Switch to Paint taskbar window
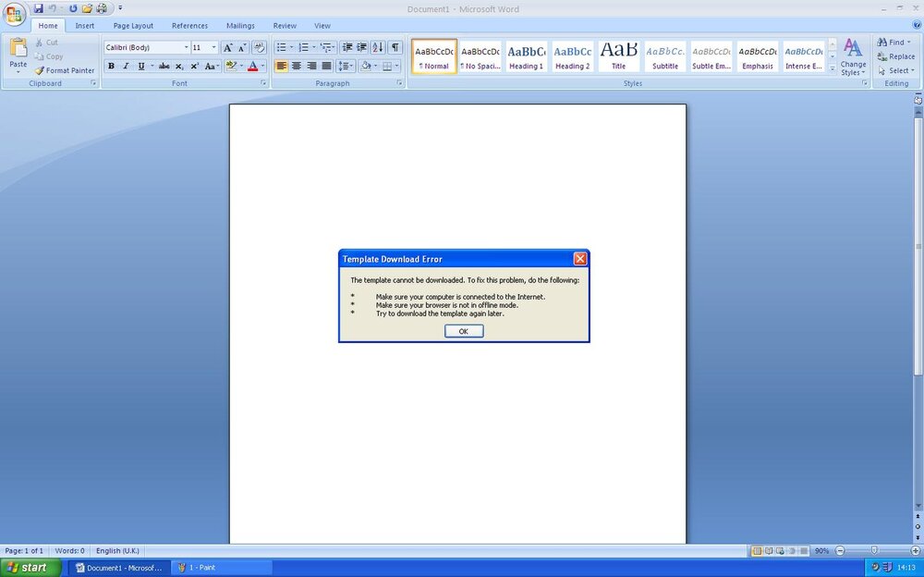This screenshot has width=924, height=577. 222,568
